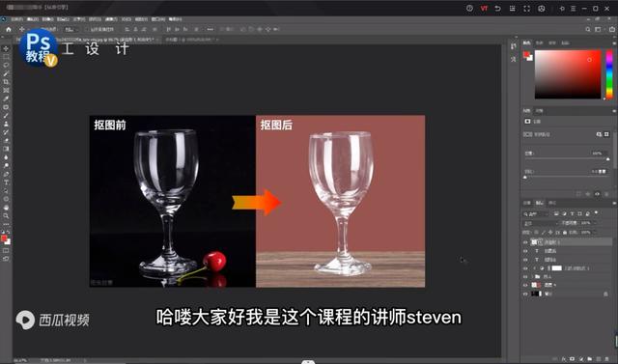The width and height of the screenshot is (618, 364).
Task: Toggle visibility of masked adjustment layer
Action: [525, 268]
